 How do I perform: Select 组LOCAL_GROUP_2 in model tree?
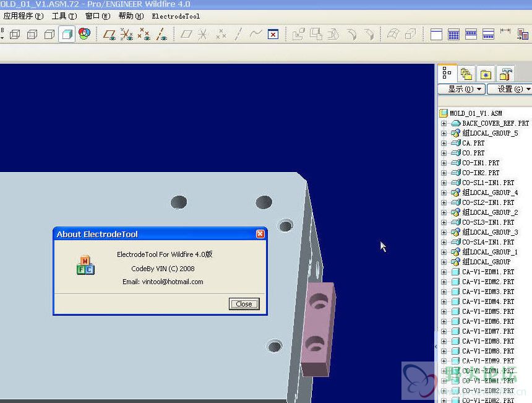[x=490, y=212]
